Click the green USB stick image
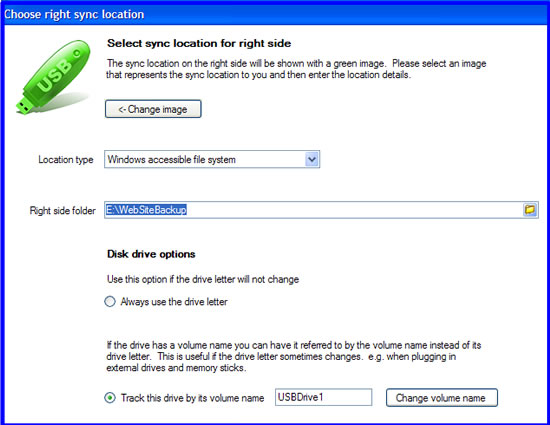Image resolution: width=550 pixels, height=425 pixels. pos(53,76)
